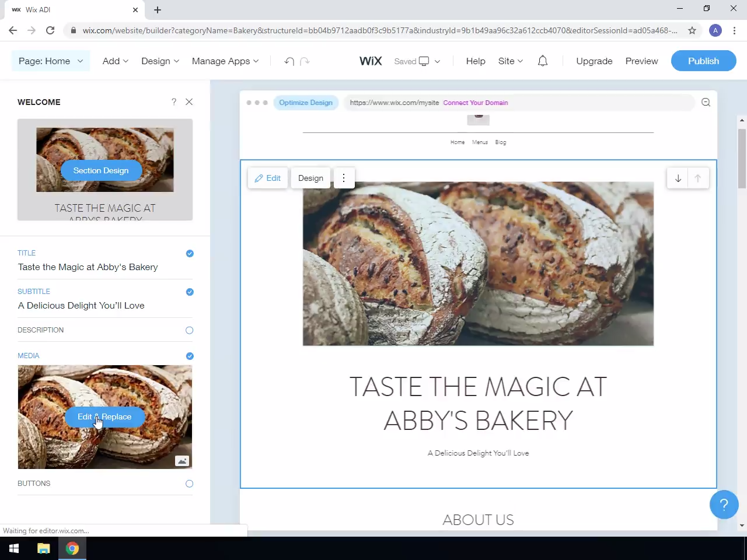Image resolution: width=747 pixels, height=560 pixels.
Task: Select Menus in site navigation
Action: pos(480,142)
